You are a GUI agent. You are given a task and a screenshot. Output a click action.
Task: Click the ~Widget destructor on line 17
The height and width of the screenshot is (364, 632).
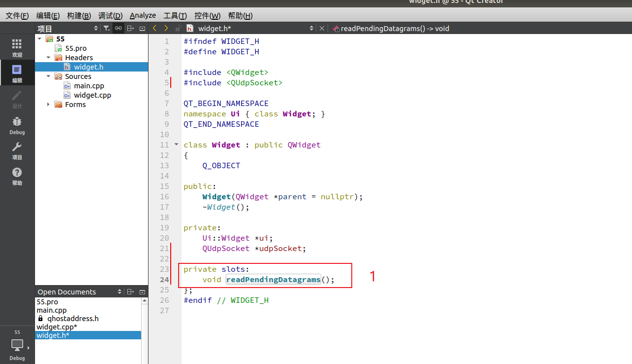point(219,207)
